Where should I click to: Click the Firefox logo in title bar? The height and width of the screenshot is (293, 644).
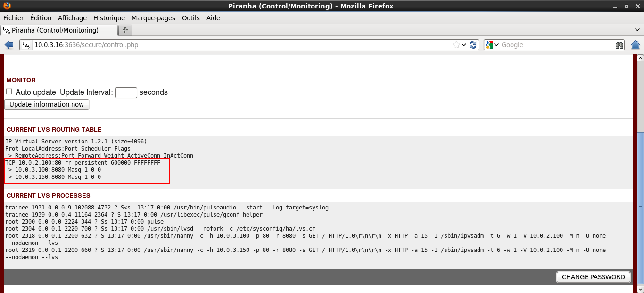pyautogui.click(x=6, y=6)
